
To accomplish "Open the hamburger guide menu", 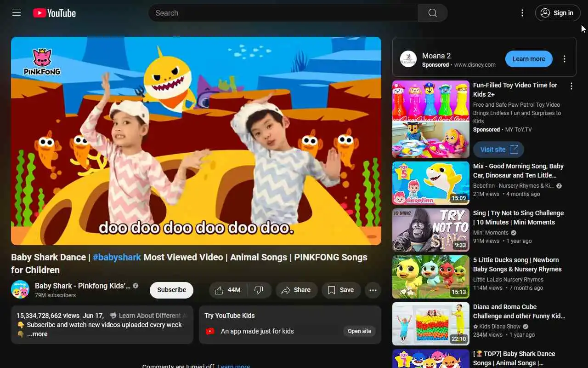I will click(x=17, y=13).
